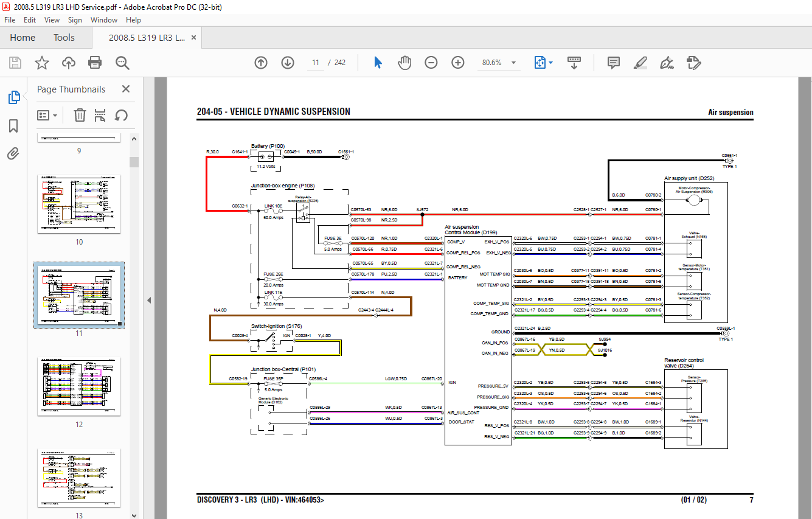Choose the Selection arrow tool
The width and height of the screenshot is (812, 519).
click(378, 63)
